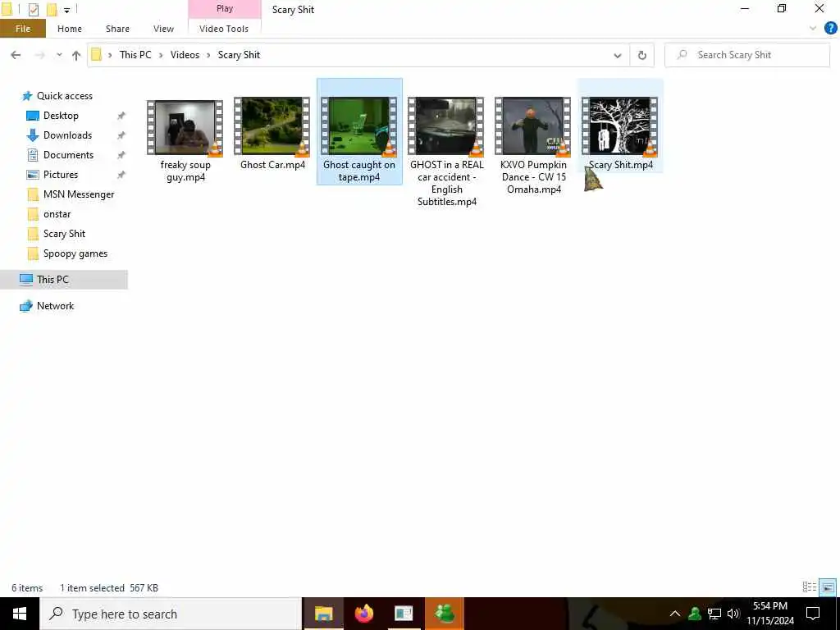Select the Scary Shit.mp4 video thumbnail

pyautogui.click(x=620, y=127)
